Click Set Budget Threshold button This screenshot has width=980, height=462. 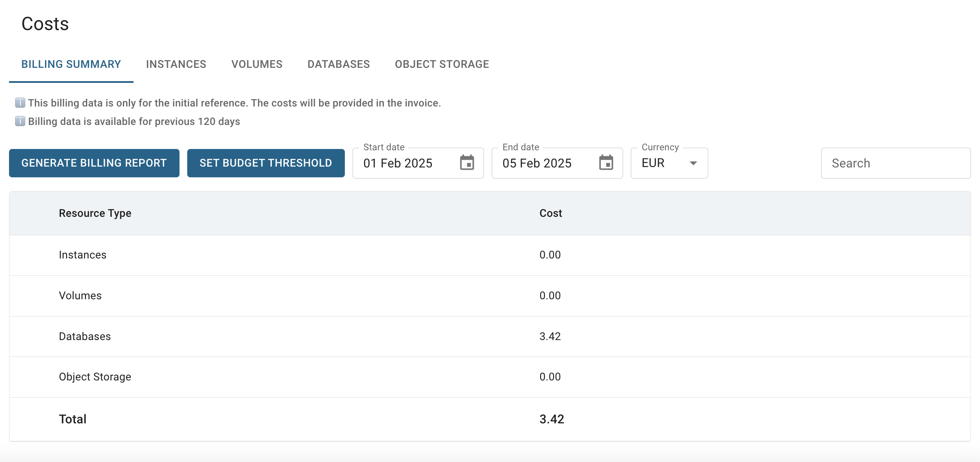[x=266, y=163]
